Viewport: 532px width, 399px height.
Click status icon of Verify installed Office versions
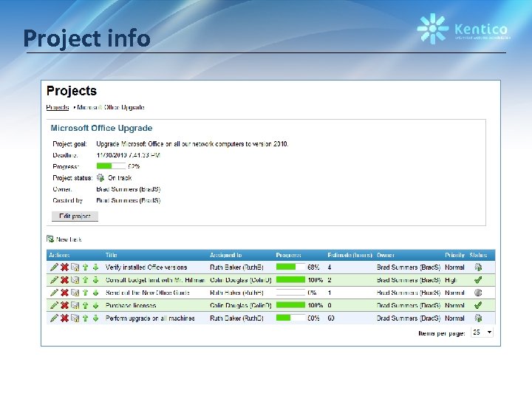[478, 267]
